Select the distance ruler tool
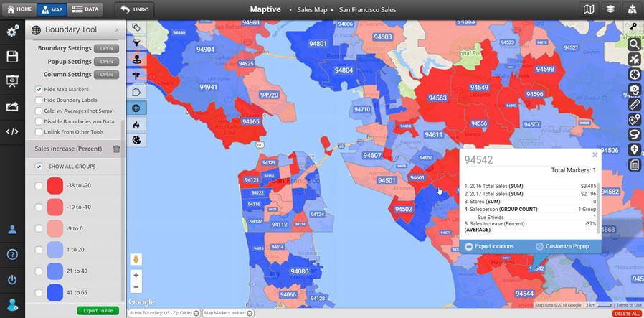 (x=634, y=104)
